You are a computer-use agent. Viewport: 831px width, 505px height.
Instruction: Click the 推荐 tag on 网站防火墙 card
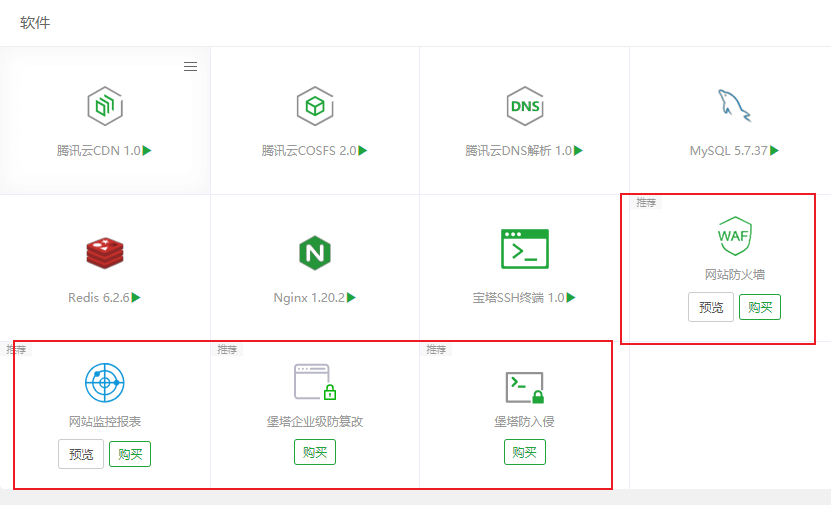[646, 202]
